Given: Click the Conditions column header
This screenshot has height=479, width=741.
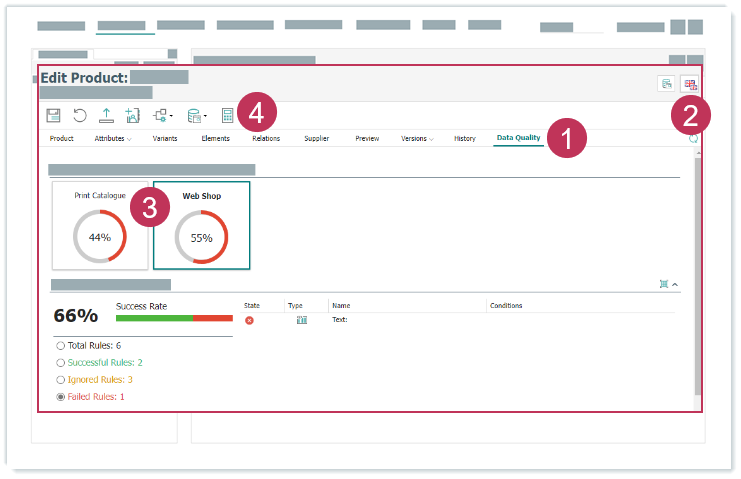Looking at the screenshot, I should tap(506, 306).
